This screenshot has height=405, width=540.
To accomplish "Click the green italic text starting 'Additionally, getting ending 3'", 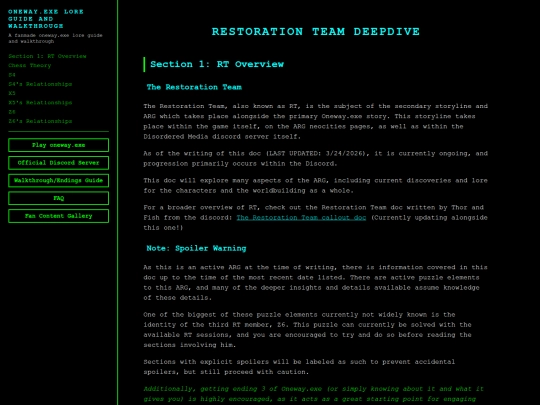I will pos(313,394).
